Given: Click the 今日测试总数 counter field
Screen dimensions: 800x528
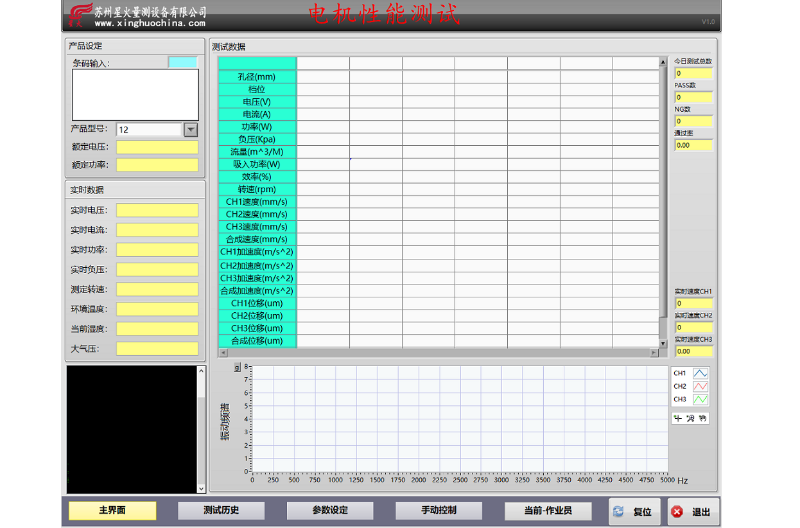Looking at the screenshot, I should 693,73.
